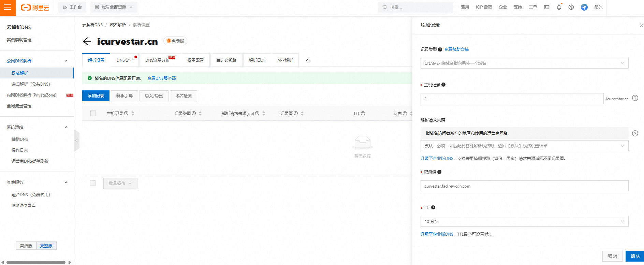Image resolution: width=644 pixels, height=265 pixels.
Task: Click the user avatar icon
Action: point(584,7)
